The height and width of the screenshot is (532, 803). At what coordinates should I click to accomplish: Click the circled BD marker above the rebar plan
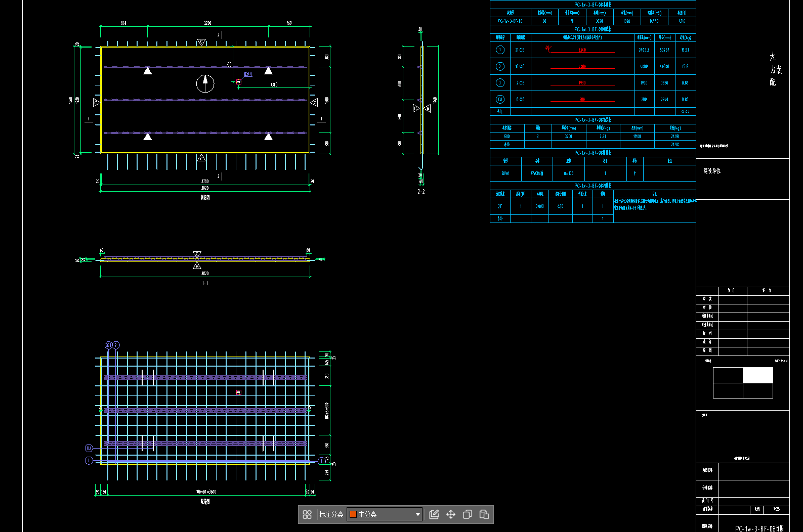pyautogui.click(x=108, y=345)
